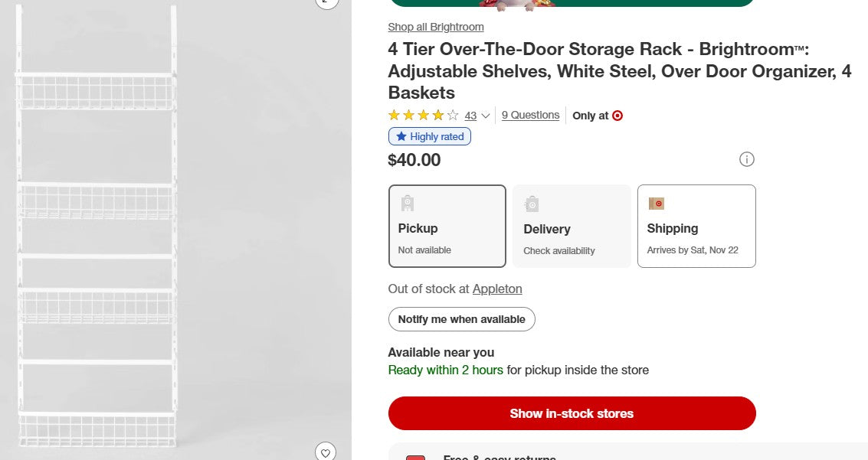Screen dimensions: 868x460
Task: Click the star icon on Highly rated badge
Action: pos(401,136)
